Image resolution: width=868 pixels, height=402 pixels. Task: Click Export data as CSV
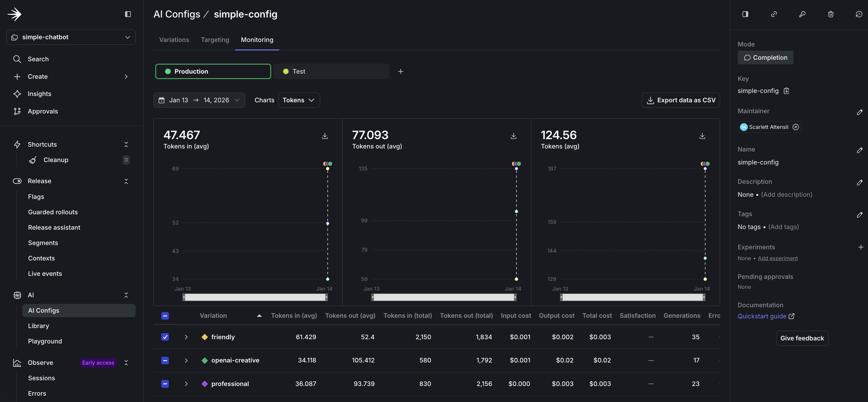point(681,100)
